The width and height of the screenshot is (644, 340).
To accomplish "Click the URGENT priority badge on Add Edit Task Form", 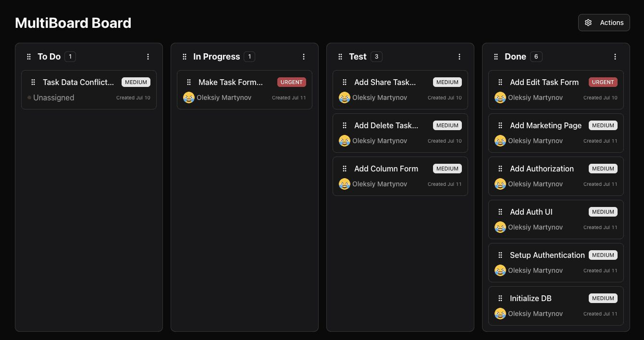I will point(603,82).
